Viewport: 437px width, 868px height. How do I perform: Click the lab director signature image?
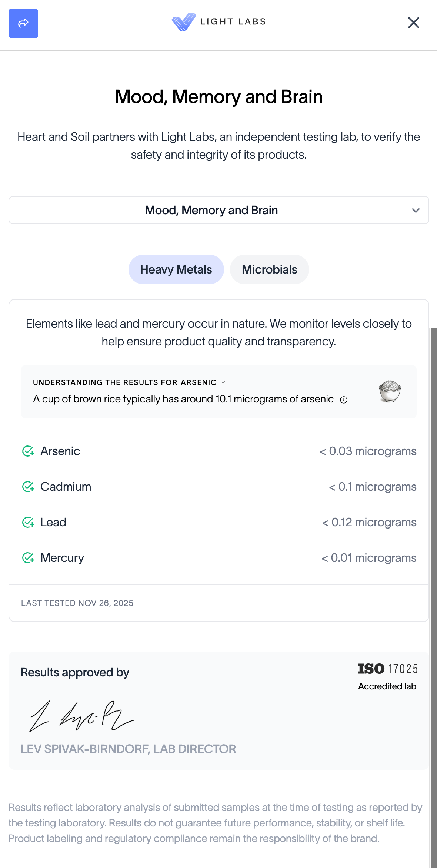point(81,716)
